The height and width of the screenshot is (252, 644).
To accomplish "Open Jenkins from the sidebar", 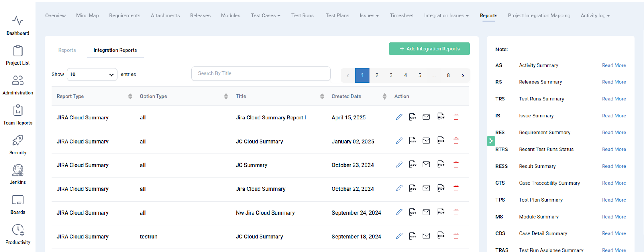I will [x=18, y=174].
